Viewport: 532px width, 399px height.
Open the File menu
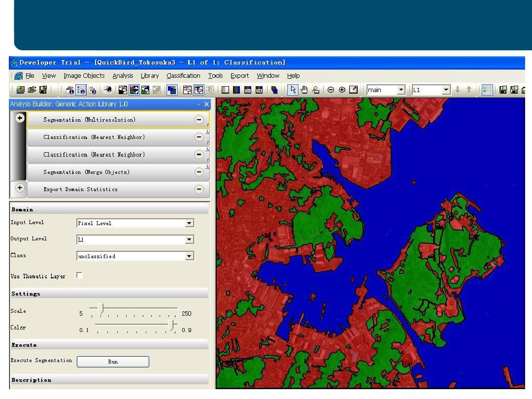click(x=30, y=76)
